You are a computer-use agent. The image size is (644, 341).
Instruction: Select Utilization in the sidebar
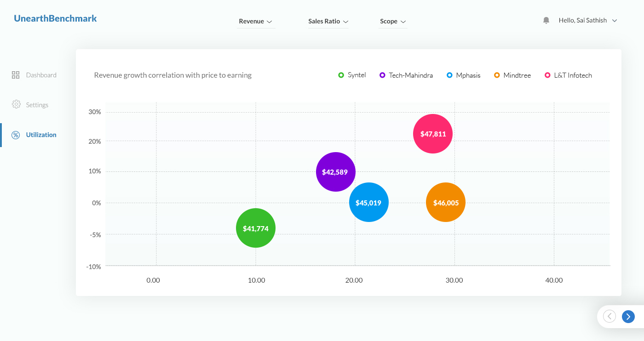coord(41,135)
